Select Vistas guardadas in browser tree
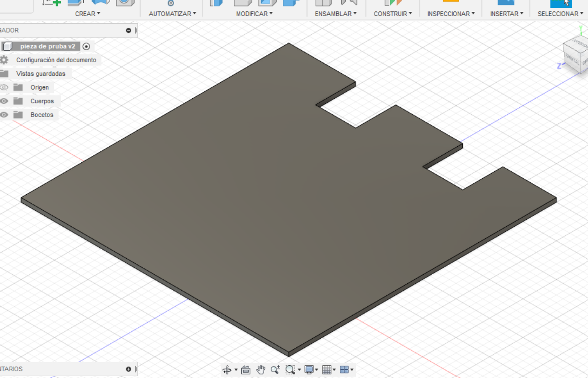Viewport: 588px width, 378px height. 41,74
